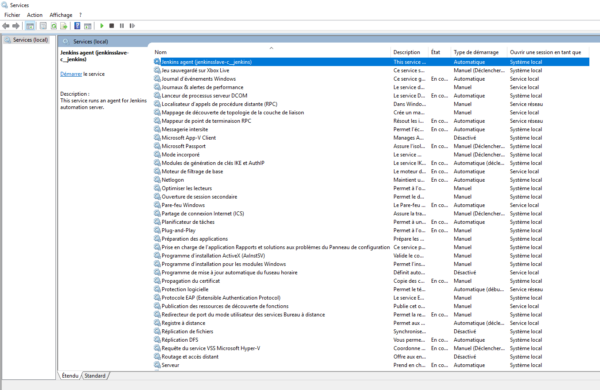Screen dimensions: 600x390
Task: Switch to the Étendu tab
Action: pos(70,376)
